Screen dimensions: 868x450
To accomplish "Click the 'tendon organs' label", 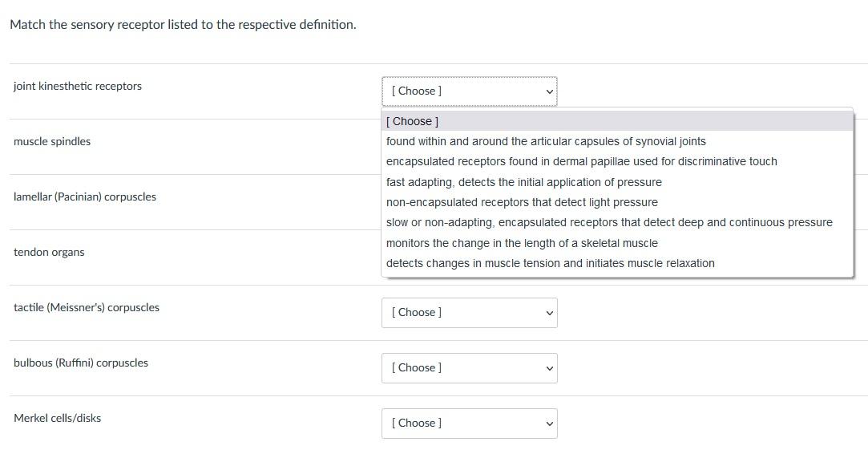I will click(49, 252).
